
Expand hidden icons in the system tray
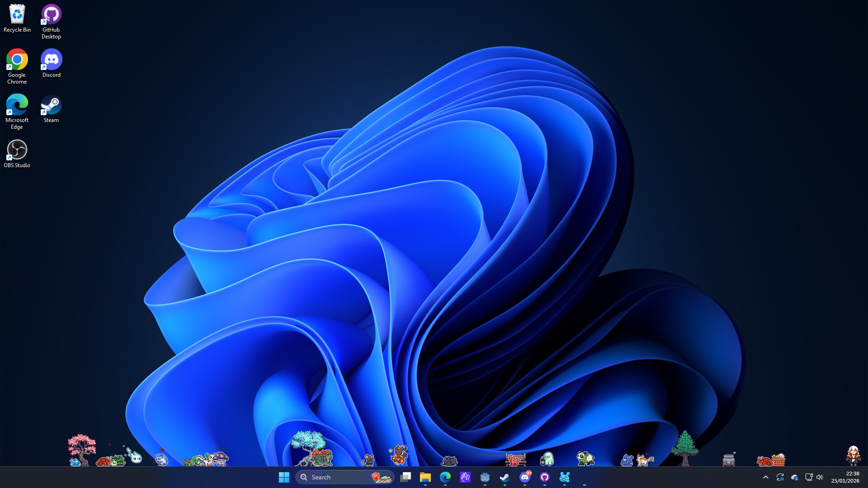click(766, 478)
